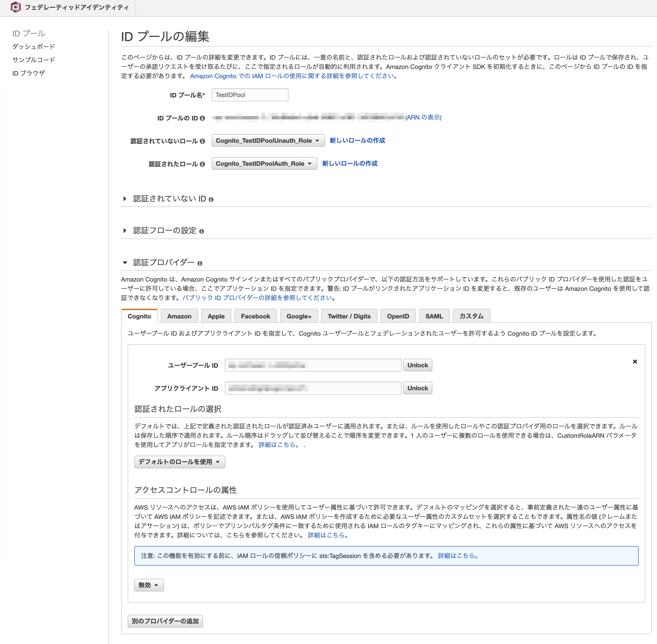Image resolution: width=657 pixels, height=644 pixels.
Task: Switch to the Apple provider tab
Action: [x=216, y=316]
